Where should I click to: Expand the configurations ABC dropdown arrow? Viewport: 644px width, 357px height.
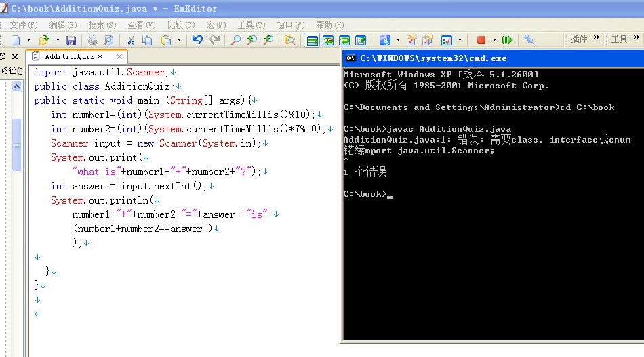(x=398, y=40)
